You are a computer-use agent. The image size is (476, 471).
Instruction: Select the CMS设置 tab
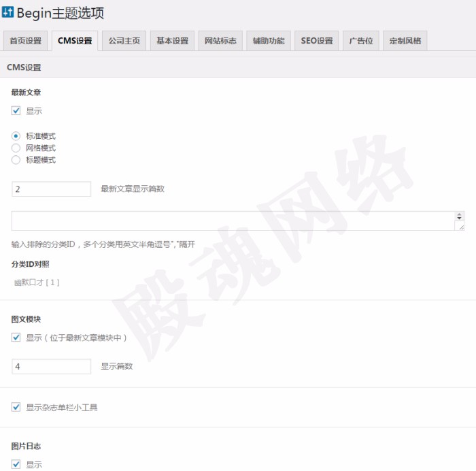pyautogui.click(x=75, y=41)
